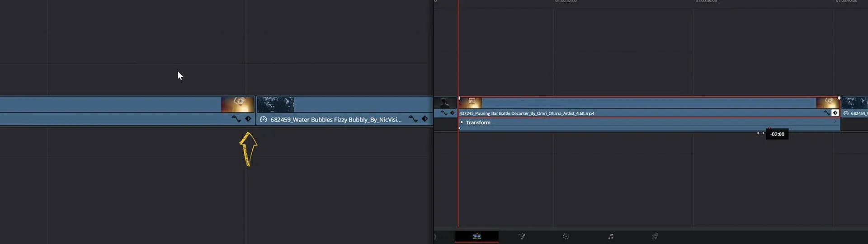Toggle the Transform keyframe track dot

(x=462, y=122)
